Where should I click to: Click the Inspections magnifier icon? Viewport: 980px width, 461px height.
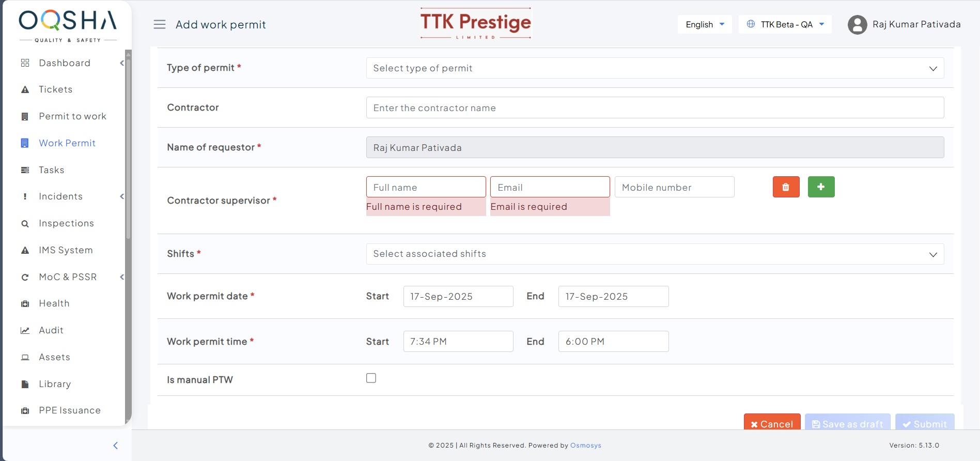25,224
